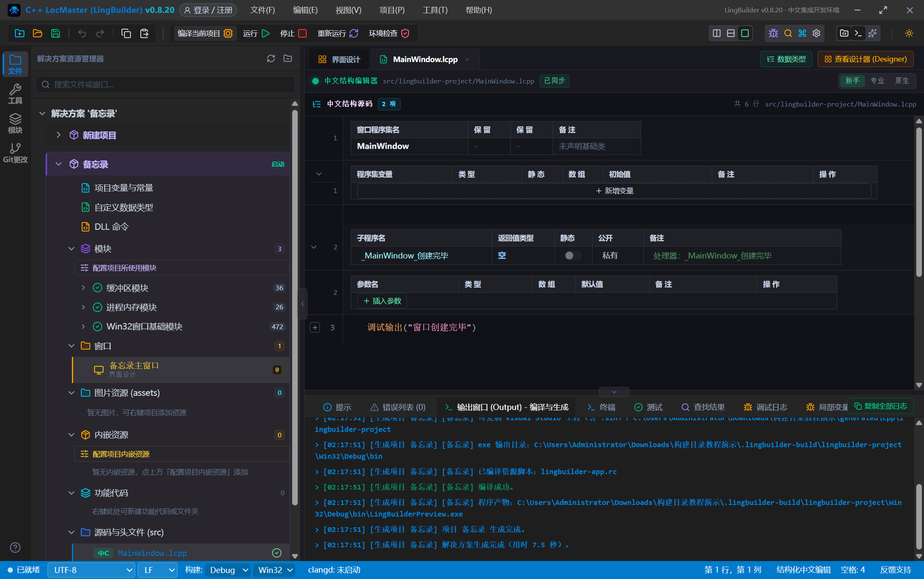Open the Git changes sidebar panel
The width and height of the screenshot is (924, 579).
[15, 153]
